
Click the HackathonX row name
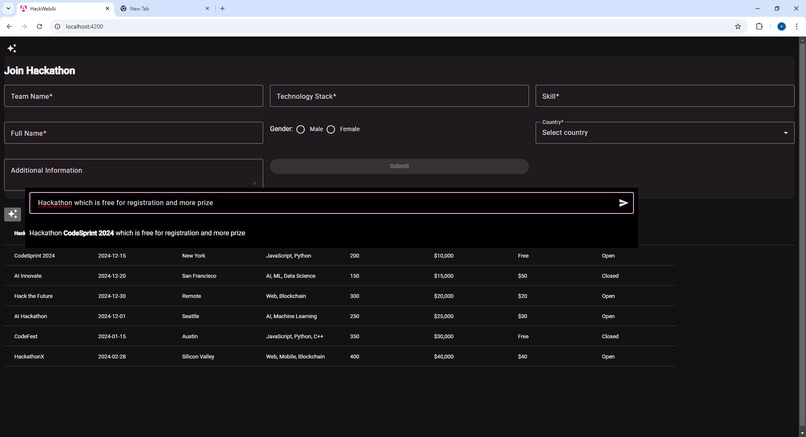[29, 356]
